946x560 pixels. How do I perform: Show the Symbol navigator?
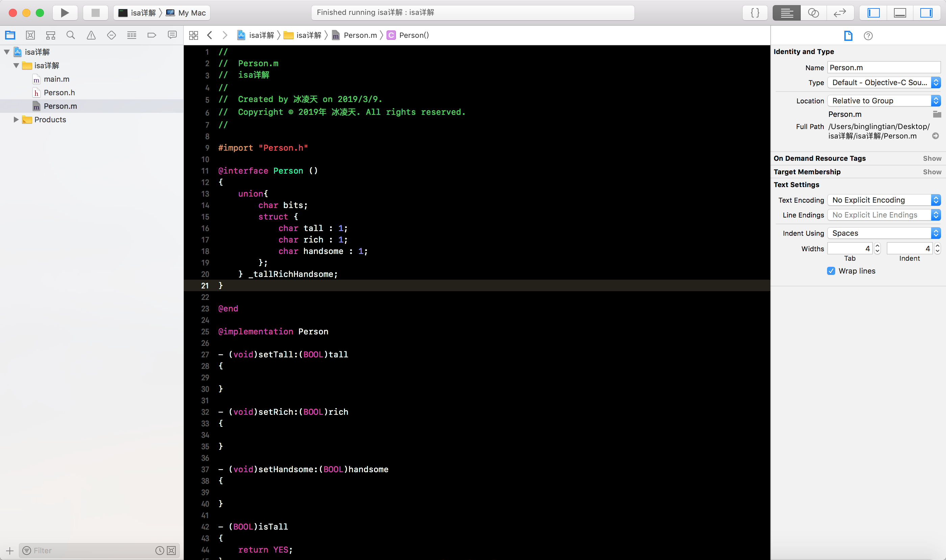pyautogui.click(x=51, y=35)
